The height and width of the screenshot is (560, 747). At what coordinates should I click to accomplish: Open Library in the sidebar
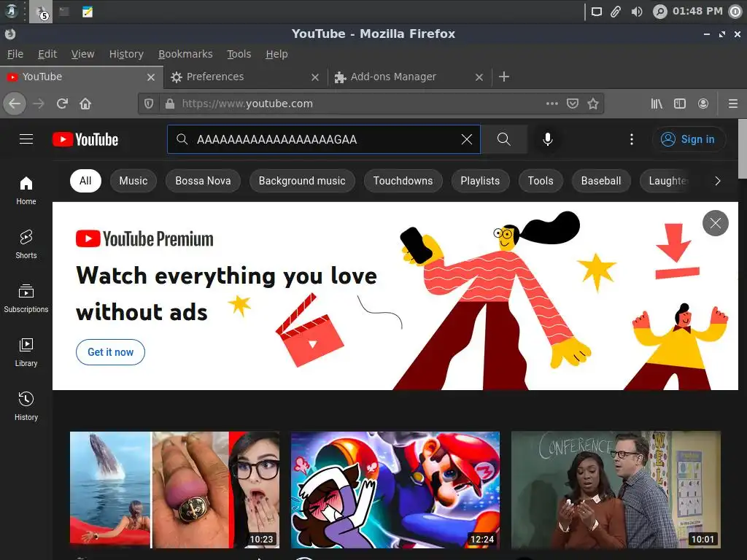tap(26, 352)
